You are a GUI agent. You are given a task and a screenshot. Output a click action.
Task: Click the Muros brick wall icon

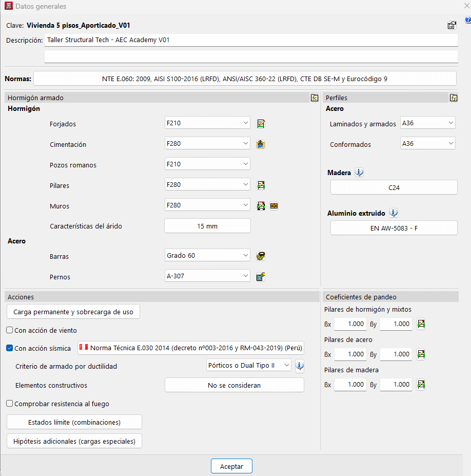tap(274, 206)
